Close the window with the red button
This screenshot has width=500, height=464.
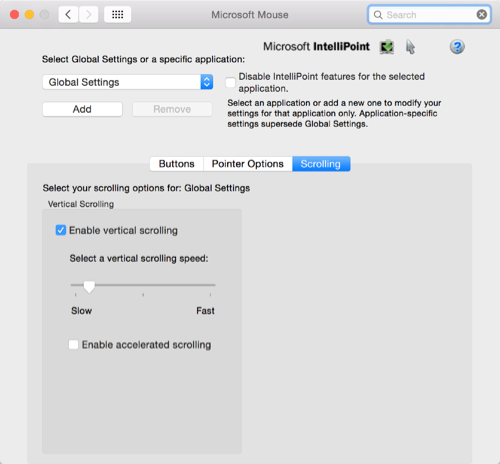pos(14,15)
